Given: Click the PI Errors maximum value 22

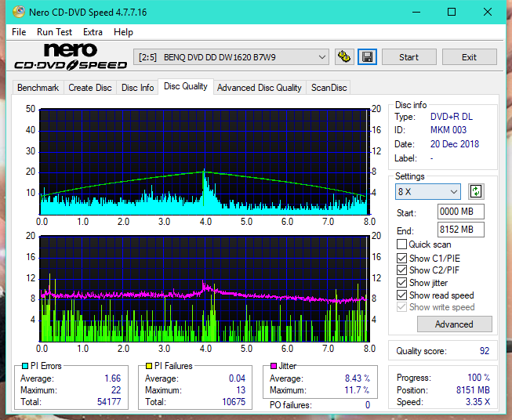Looking at the screenshot, I should click(116, 390).
